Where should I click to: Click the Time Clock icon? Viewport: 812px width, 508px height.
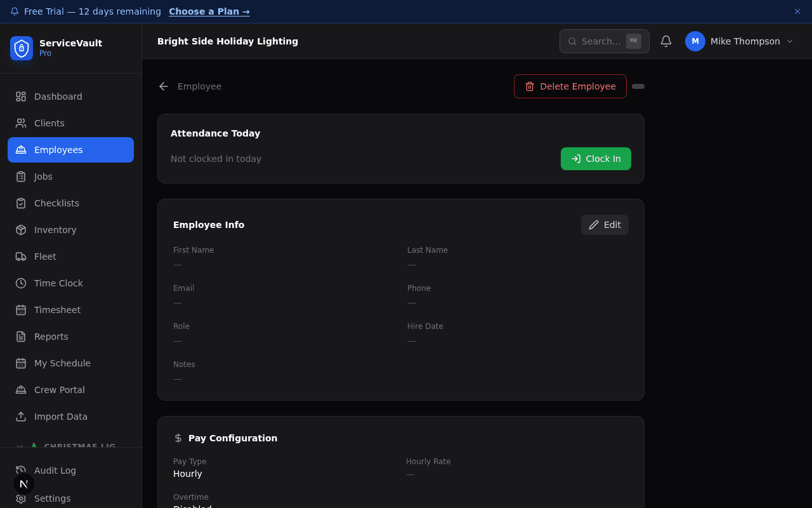tap(21, 283)
